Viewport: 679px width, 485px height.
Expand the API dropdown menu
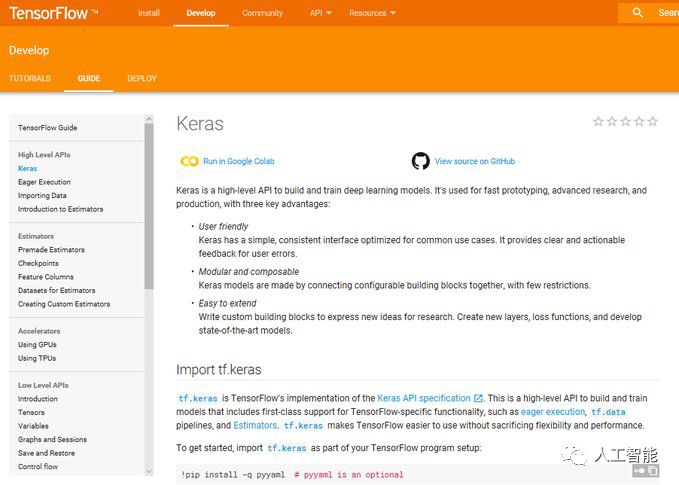pos(320,13)
